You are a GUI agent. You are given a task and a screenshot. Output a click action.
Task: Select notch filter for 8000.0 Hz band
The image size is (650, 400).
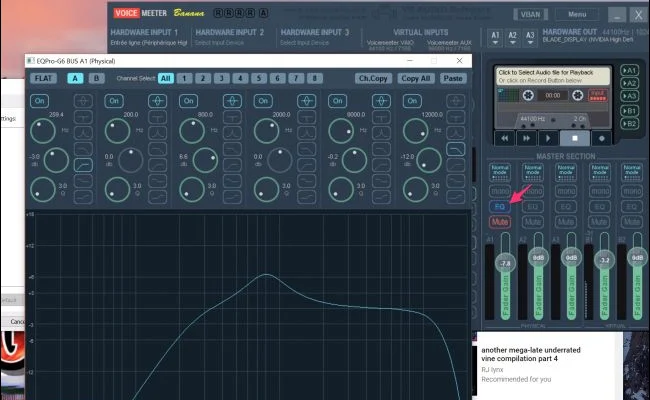[x=381, y=117]
